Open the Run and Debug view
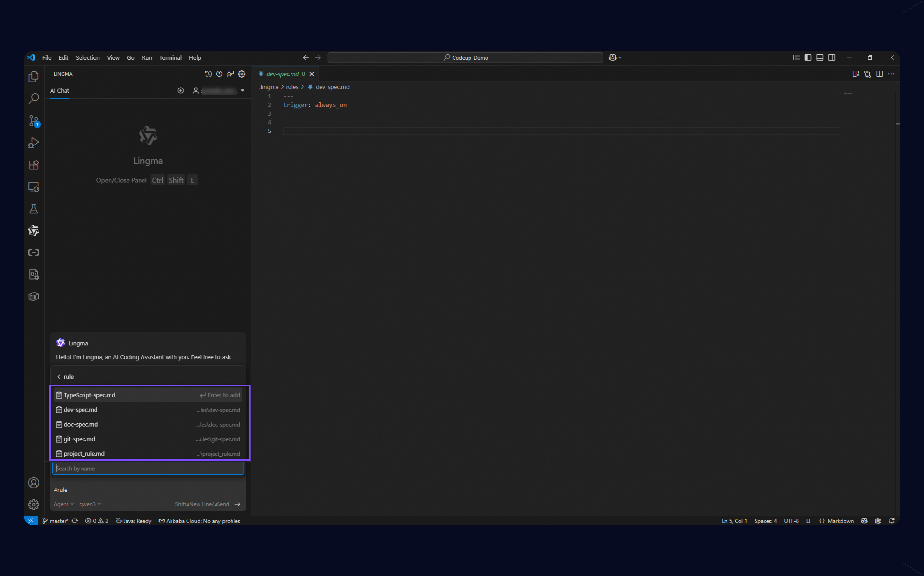Viewport: 924px width, 576px height. 34,143
